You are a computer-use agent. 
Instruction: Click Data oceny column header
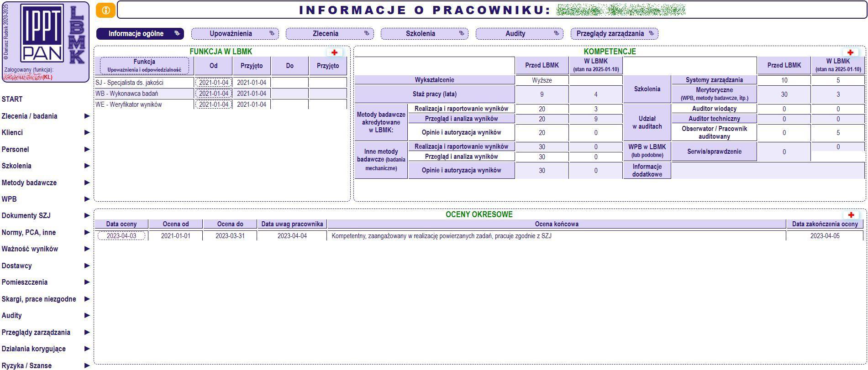tap(121, 224)
